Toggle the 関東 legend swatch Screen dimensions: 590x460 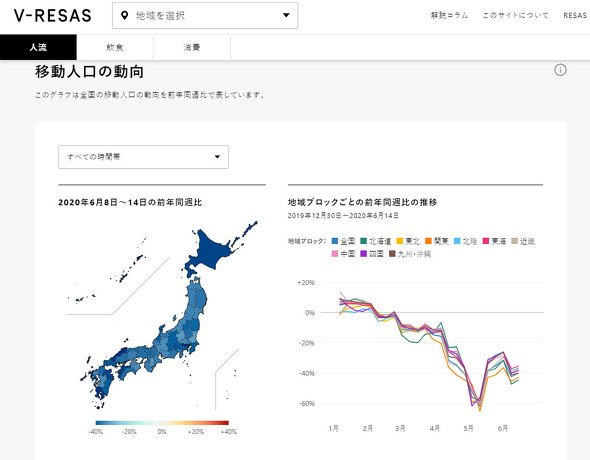tap(428, 241)
